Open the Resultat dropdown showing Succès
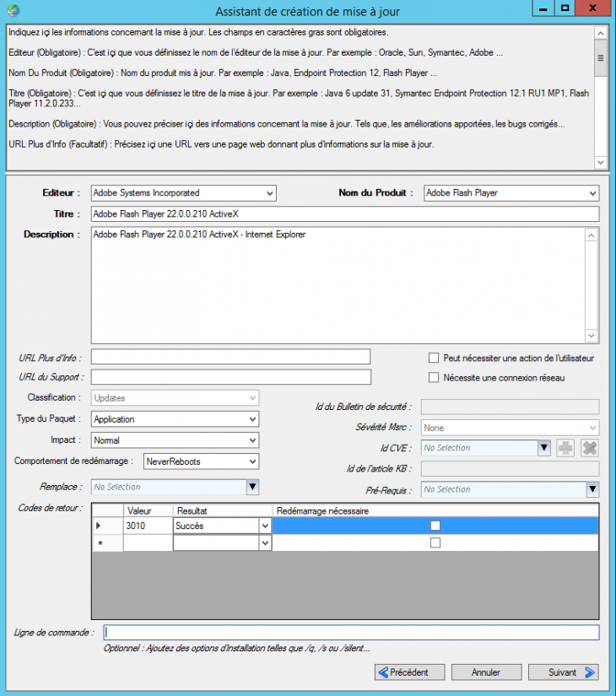 click(265, 526)
